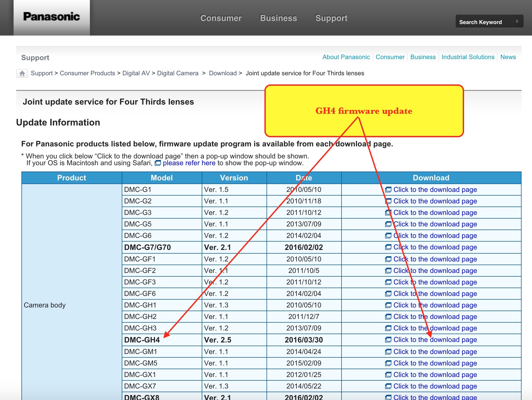Open download page for DMC-GF2

click(435, 271)
